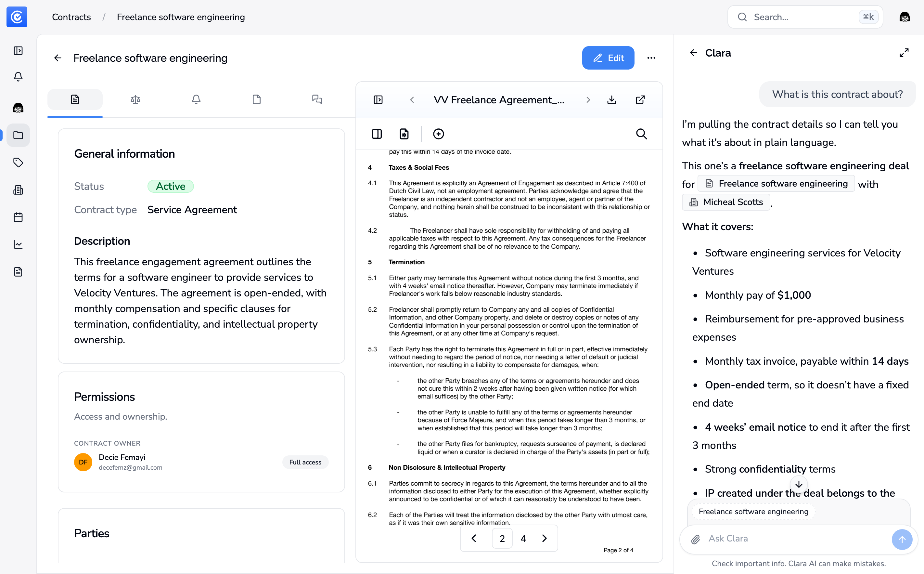924x574 pixels.
Task: Search within the PDF using the magnifier icon
Action: 641,134
